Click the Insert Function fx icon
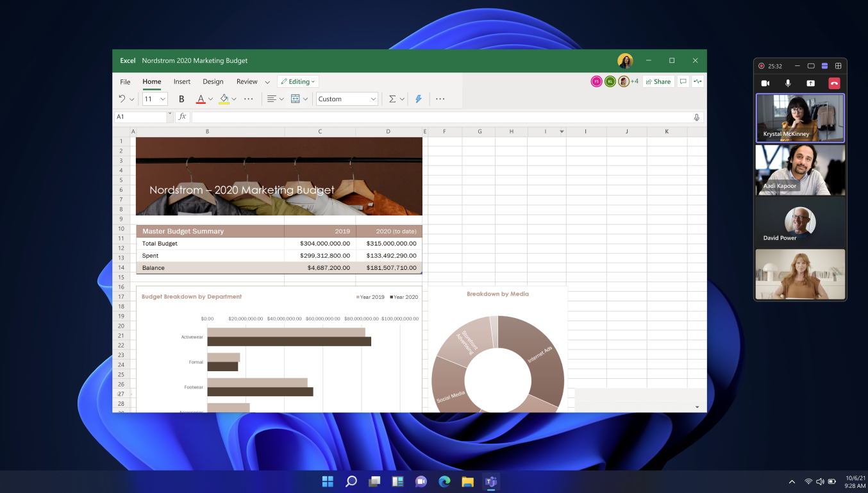Viewport: 868px width, 493px height. point(182,117)
